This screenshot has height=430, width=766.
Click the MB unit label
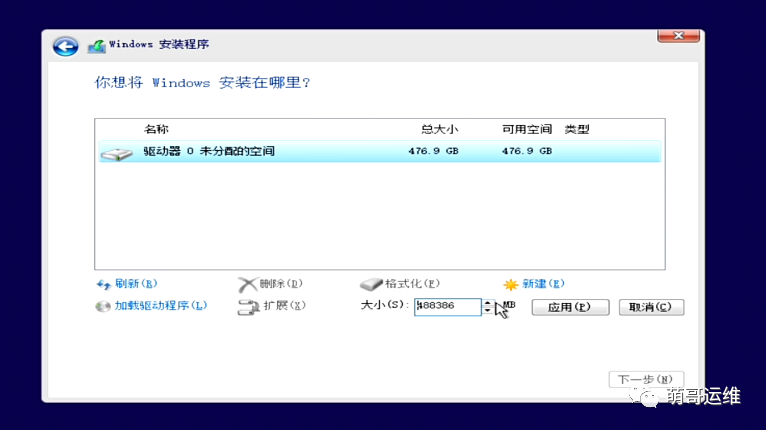click(x=509, y=304)
